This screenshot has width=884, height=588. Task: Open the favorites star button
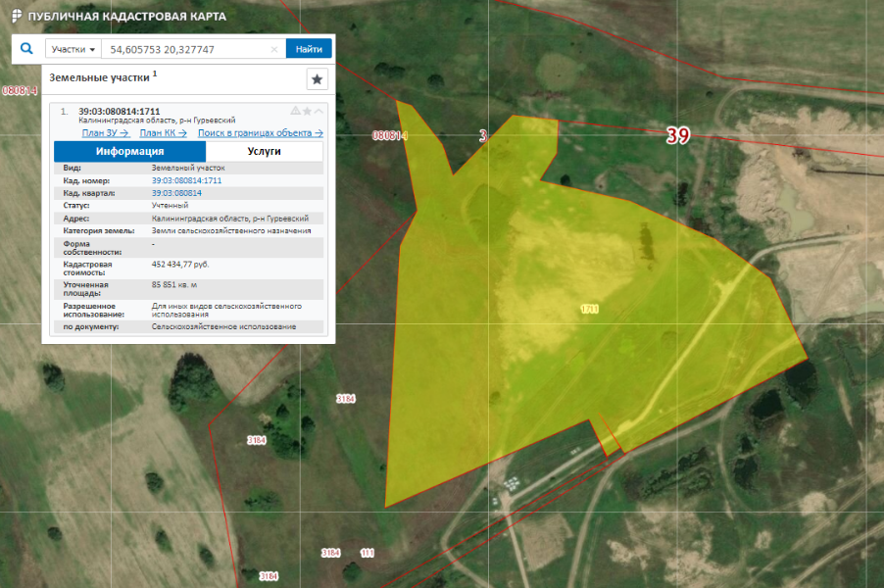317,79
